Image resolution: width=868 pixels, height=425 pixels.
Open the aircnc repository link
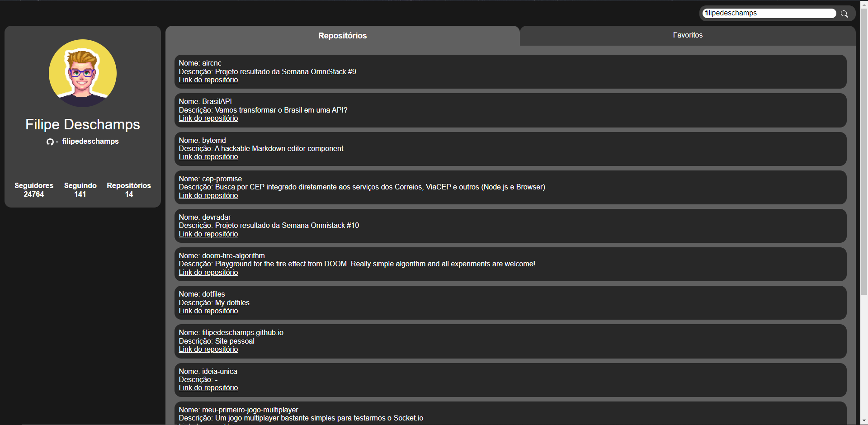click(208, 80)
